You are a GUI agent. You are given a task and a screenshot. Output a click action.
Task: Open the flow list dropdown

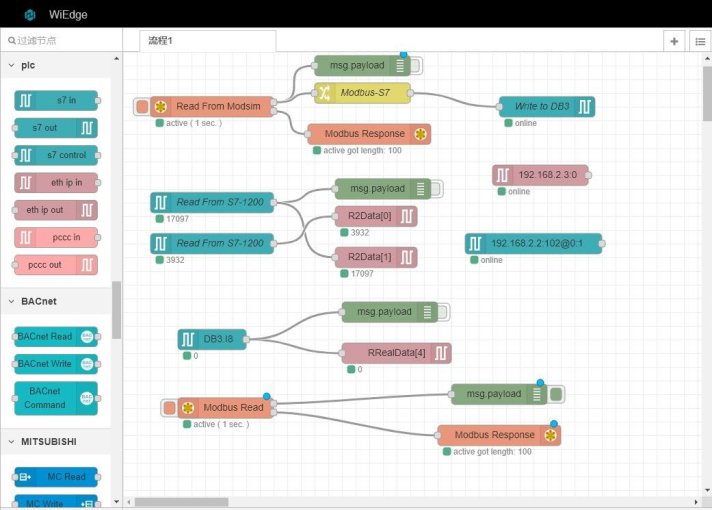700,41
